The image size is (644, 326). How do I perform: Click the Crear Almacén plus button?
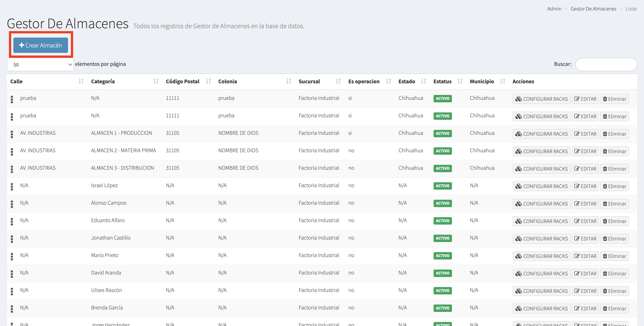[x=40, y=45]
